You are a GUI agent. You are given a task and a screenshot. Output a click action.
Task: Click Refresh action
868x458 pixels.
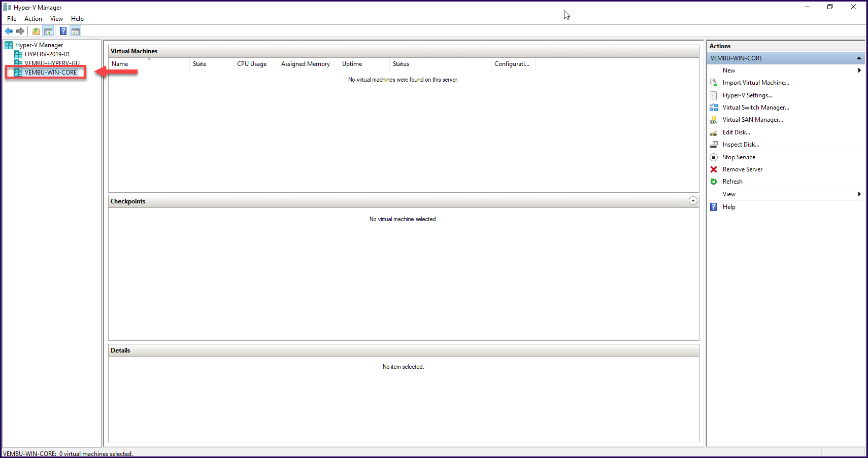[732, 182]
